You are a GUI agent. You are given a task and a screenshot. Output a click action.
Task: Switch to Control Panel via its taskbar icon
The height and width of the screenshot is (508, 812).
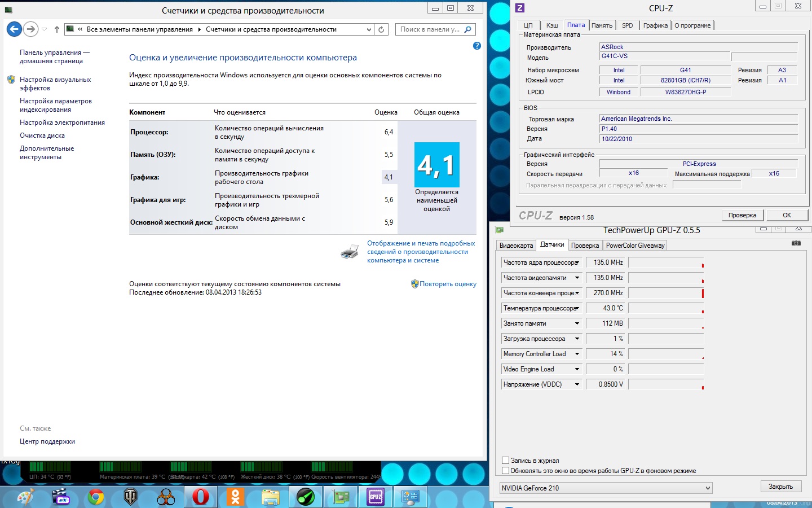click(x=411, y=497)
